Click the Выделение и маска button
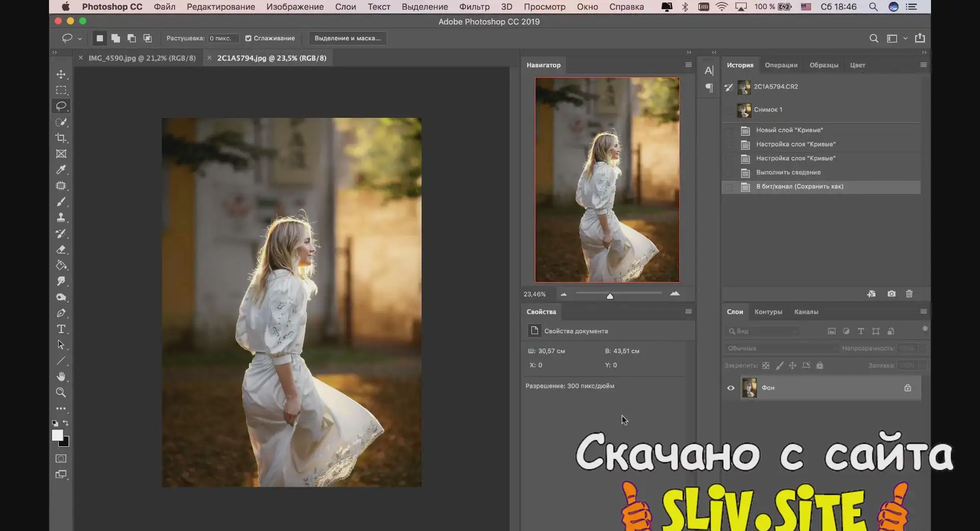 pyautogui.click(x=348, y=38)
